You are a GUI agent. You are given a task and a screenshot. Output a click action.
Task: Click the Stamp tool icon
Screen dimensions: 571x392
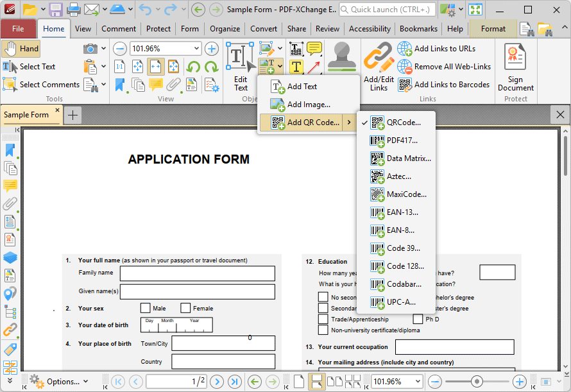[x=341, y=56]
